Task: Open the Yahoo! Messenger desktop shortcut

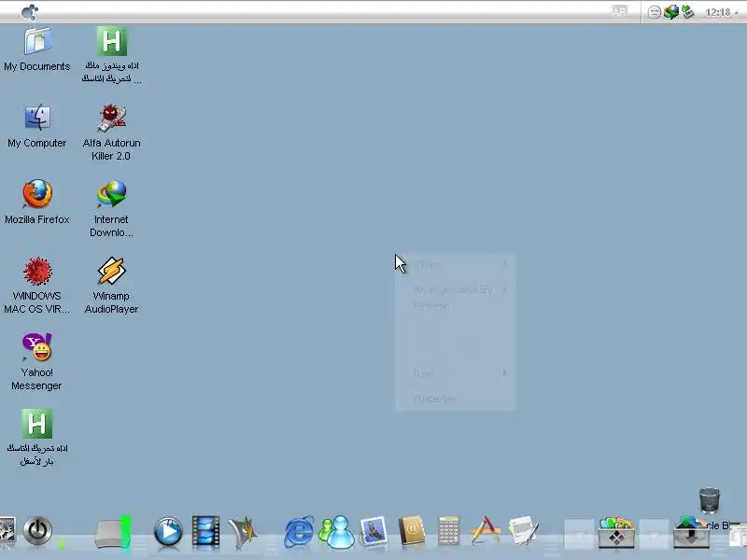Action: [37, 347]
